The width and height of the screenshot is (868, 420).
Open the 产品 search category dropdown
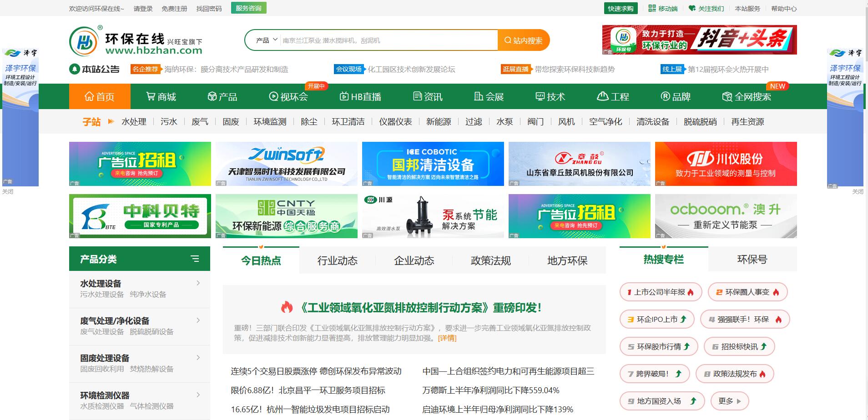pyautogui.click(x=267, y=40)
